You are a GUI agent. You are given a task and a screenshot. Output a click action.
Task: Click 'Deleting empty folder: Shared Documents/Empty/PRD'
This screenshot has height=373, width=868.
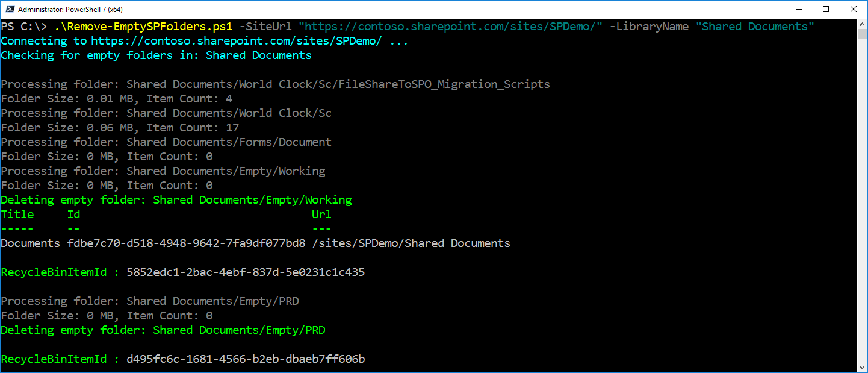163,330
